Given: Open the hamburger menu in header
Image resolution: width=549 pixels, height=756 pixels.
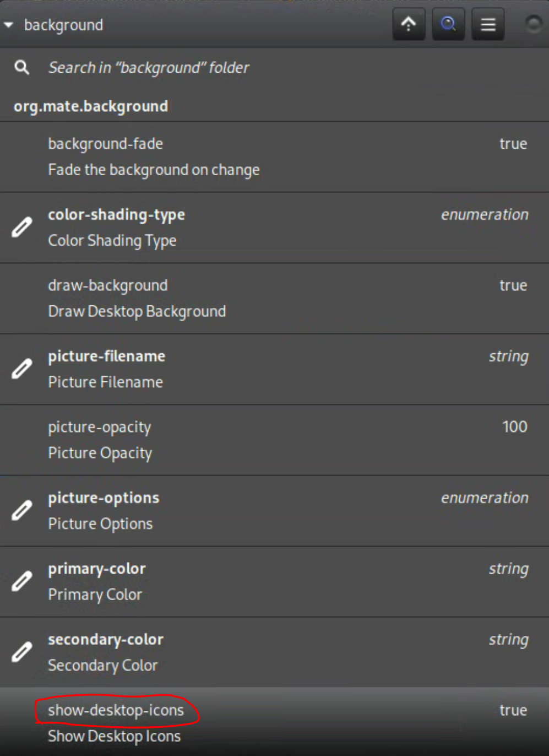Looking at the screenshot, I should click(488, 24).
